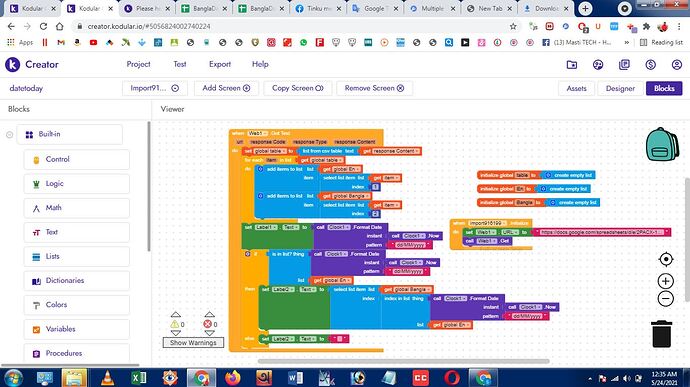This screenshot has height=387, width=690.
Task: Open the Procedures blocks drawer
Action: tap(76, 353)
